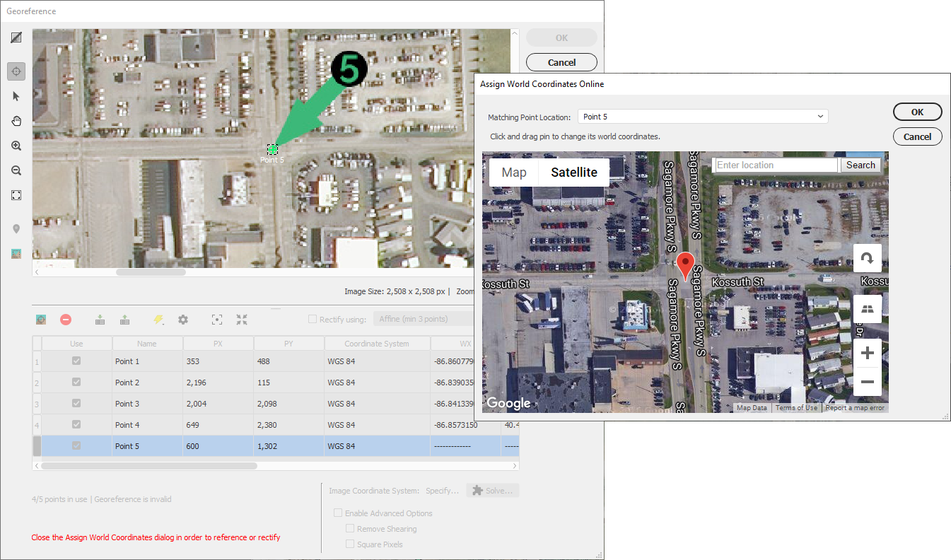Click the PX value 2,196 cell
This screenshot has width=951, height=560.
[218, 382]
